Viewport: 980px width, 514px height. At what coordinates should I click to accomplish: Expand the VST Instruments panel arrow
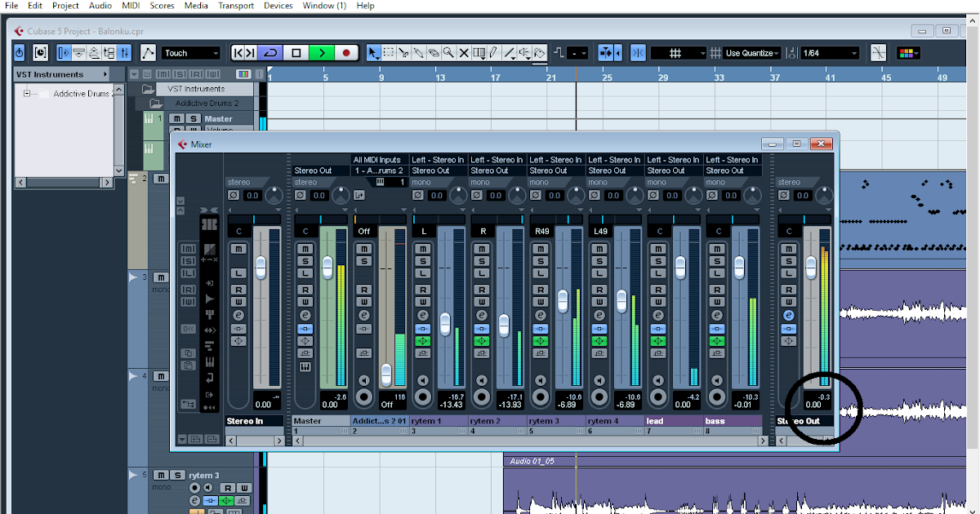click(106, 74)
